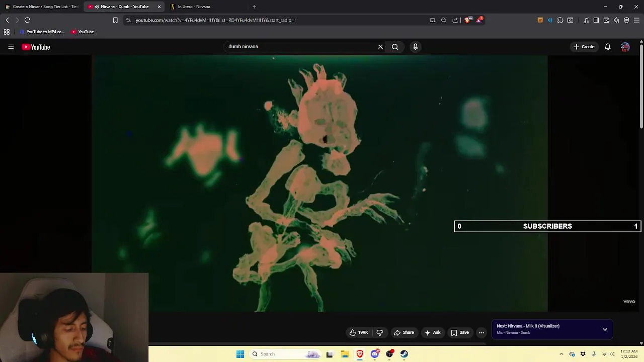Open network Wi-Fi tray icon
Screen dimensions: 644x362
coord(604,354)
